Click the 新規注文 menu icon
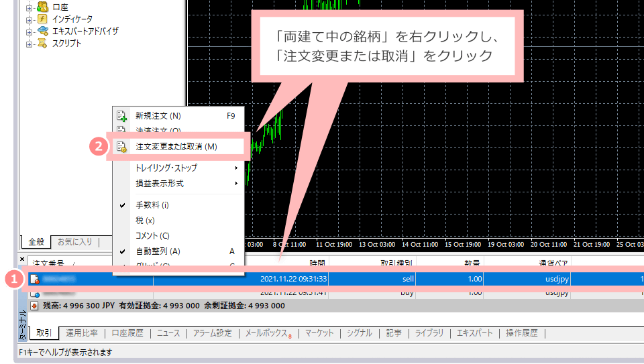Viewport: 644px width, 364px height. [121, 115]
